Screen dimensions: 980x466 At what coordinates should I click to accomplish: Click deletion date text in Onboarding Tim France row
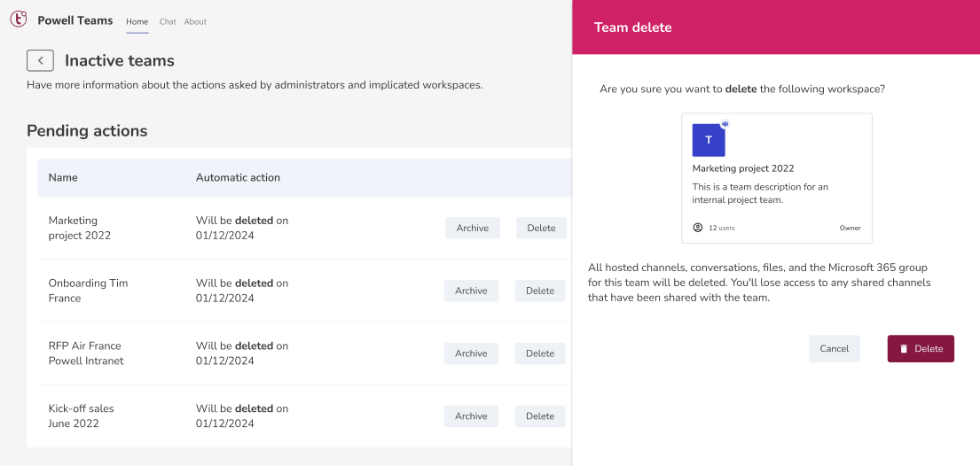[x=242, y=291]
